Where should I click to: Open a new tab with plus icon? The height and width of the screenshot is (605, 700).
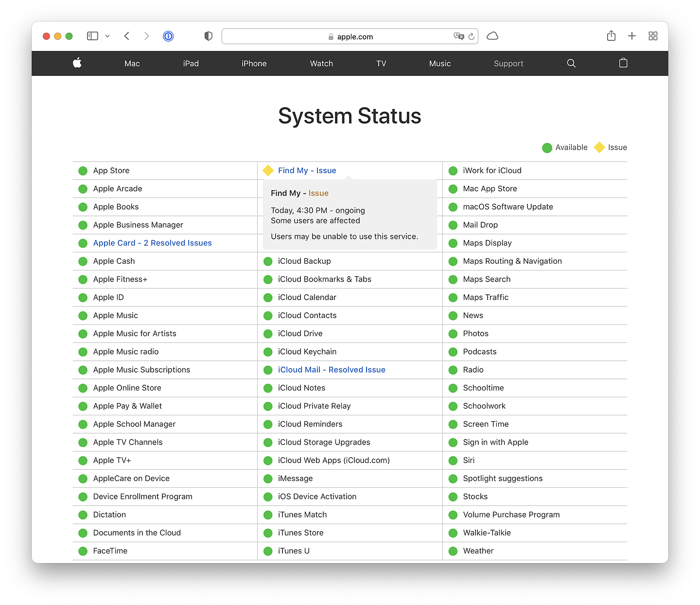point(632,36)
